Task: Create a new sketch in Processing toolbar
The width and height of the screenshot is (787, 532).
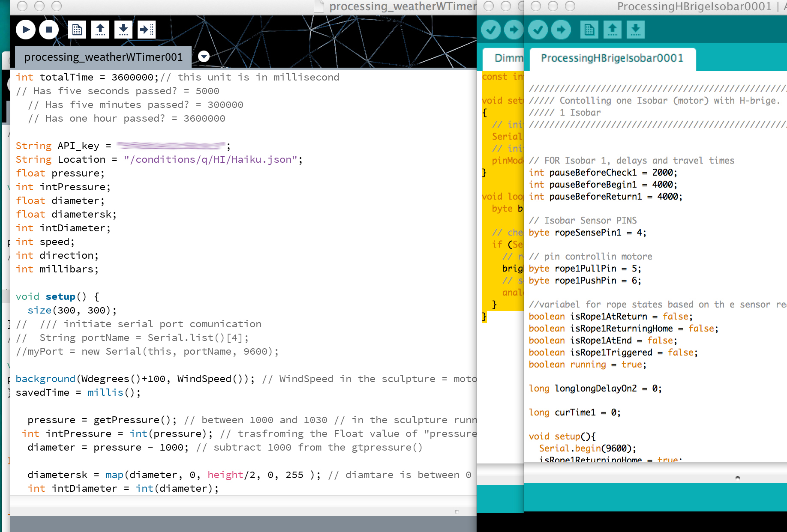Action: [x=77, y=30]
